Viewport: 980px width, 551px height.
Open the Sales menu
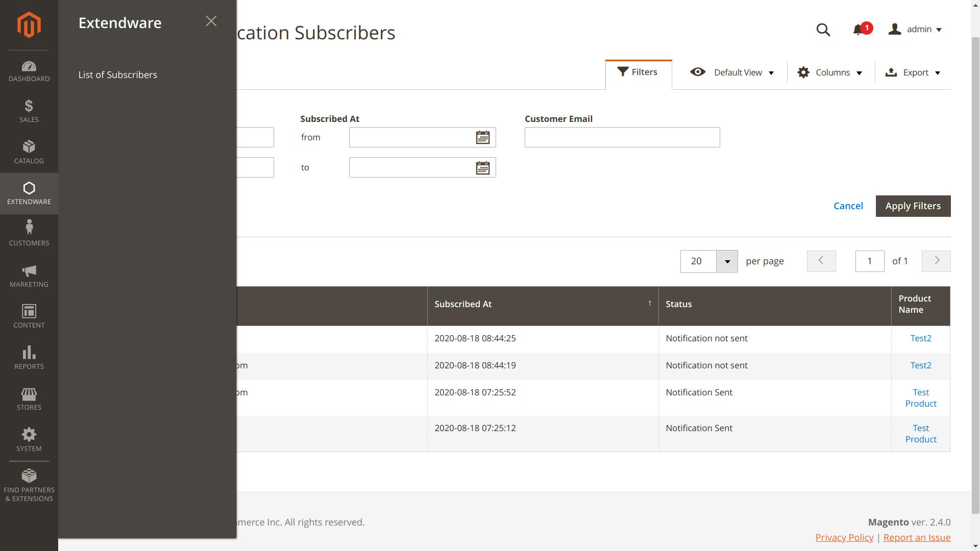29,111
